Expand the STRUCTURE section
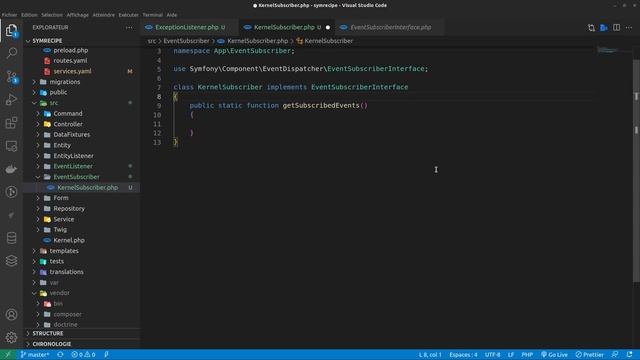Image resolution: width=640 pixels, height=360 pixels. (82, 333)
